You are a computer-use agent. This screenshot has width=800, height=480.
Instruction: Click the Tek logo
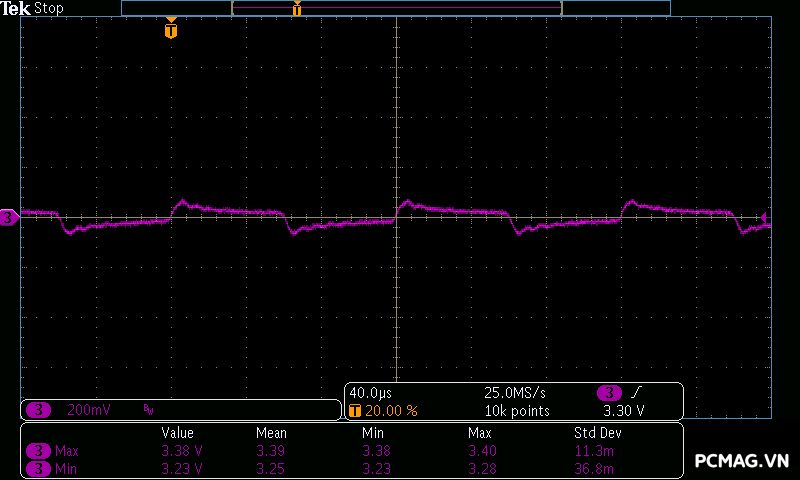pos(16,8)
